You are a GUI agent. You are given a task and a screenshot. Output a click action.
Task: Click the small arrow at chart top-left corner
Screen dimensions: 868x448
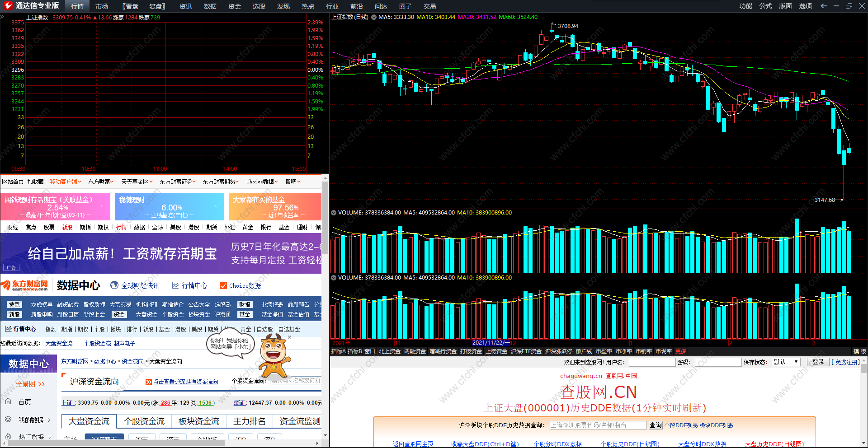coord(2,17)
